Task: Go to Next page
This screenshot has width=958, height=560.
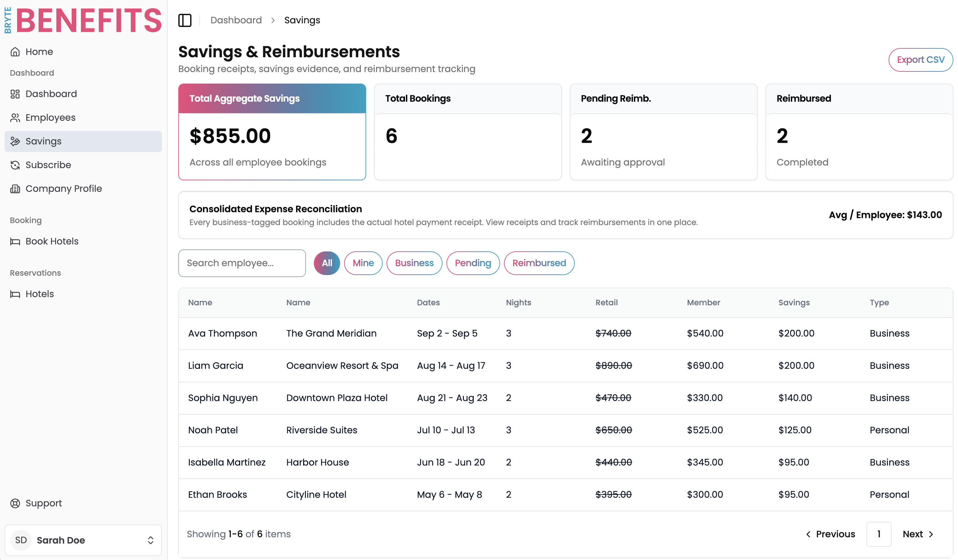Action: pyautogui.click(x=918, y=534)
